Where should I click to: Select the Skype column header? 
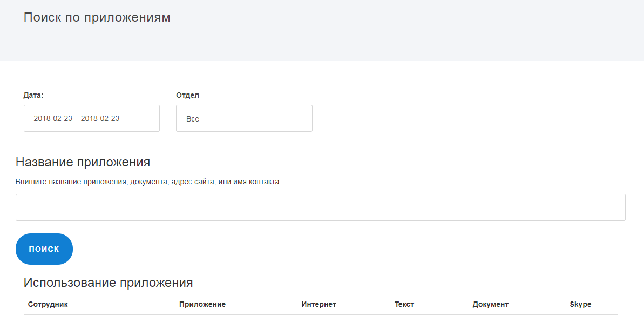pos(580,304)
